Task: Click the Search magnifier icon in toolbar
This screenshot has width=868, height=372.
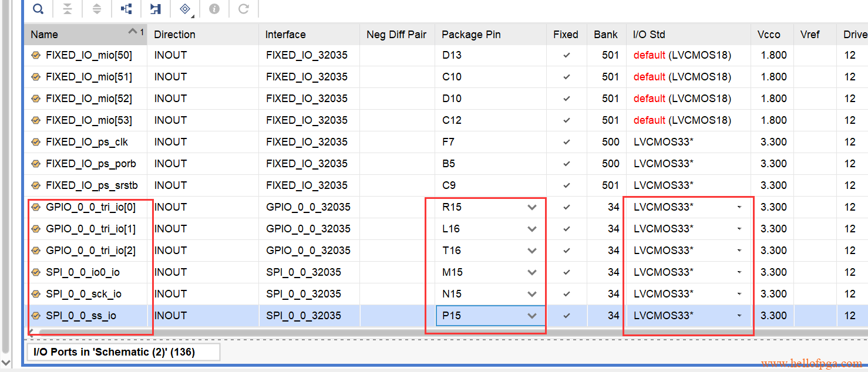Action: click(x=38, y=9)
